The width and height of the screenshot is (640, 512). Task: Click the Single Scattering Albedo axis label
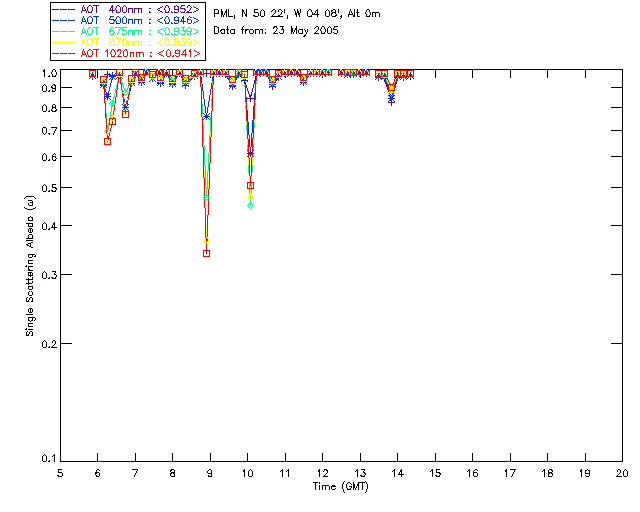[x=30, y=266]
